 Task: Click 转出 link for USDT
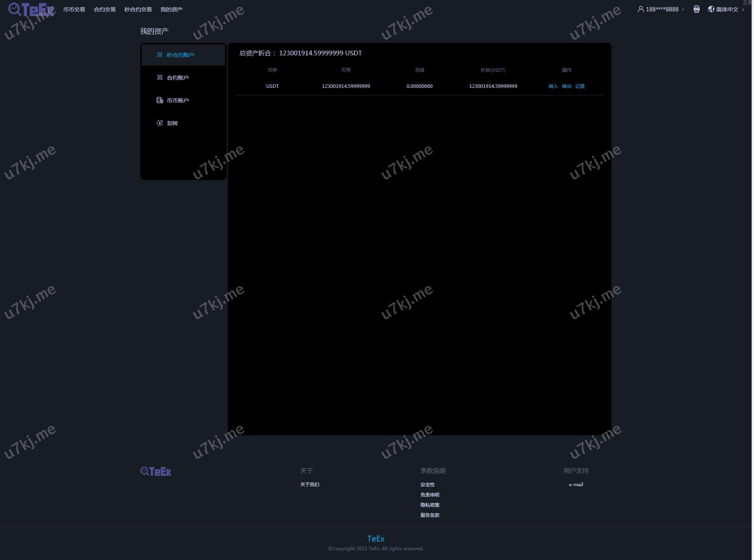click(566, 86)
